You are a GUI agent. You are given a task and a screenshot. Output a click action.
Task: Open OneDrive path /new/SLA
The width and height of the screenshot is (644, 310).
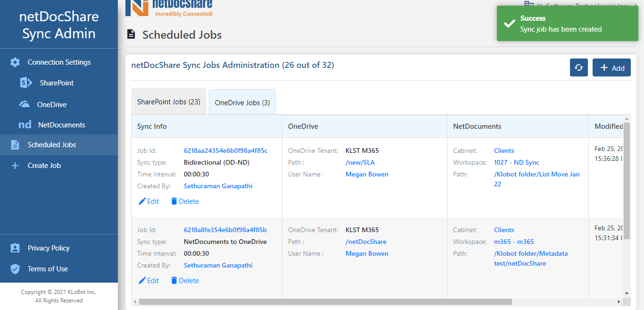pos(361,162)
